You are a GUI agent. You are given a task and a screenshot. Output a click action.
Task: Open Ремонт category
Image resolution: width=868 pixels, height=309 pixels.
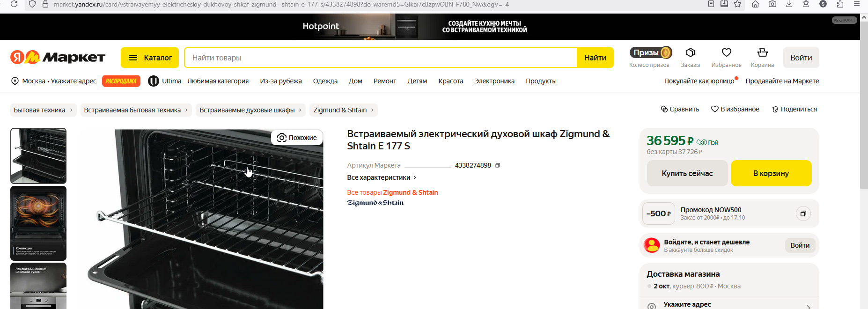click(x=385, y=81)
